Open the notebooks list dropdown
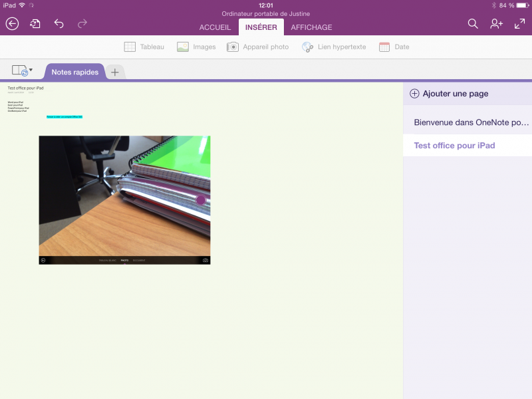The width and height of the screenshot is (532, 399). (x=22, y=70)
